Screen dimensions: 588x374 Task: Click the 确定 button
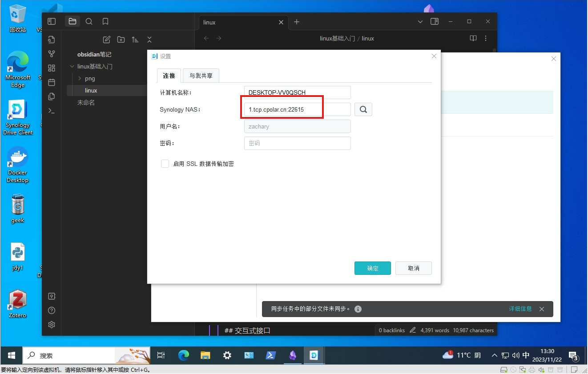[372, 268]
